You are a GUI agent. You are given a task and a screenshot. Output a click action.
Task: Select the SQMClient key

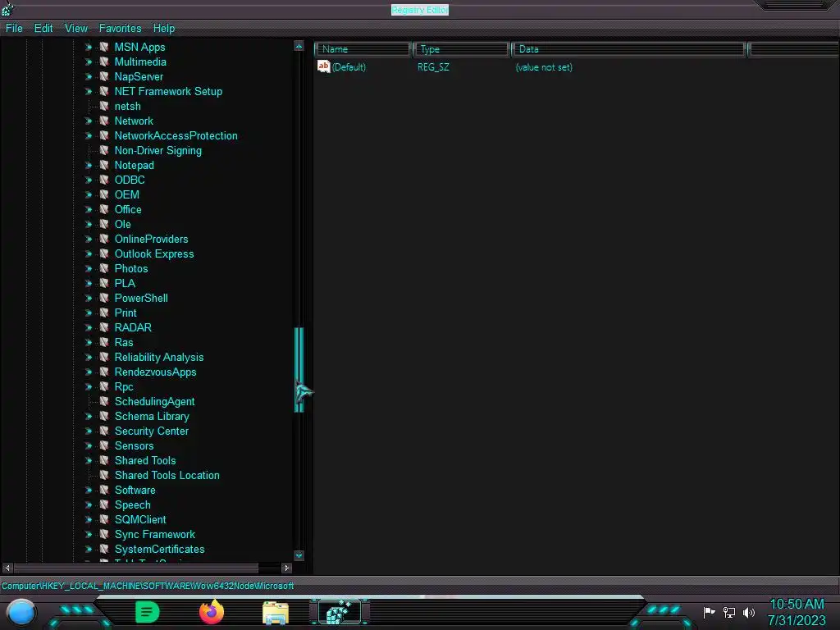click(x=140, y=519)
